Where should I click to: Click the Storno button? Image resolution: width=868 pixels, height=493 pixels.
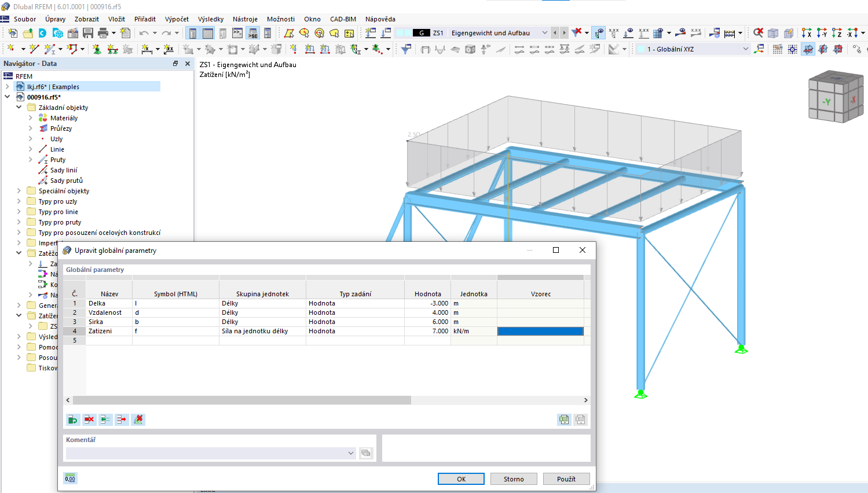[514, 479]
